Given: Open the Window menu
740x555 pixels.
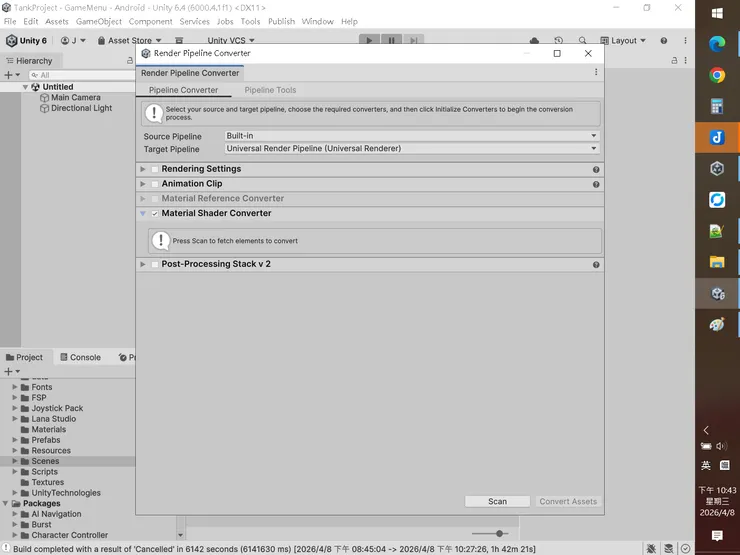Looking at the screenshot, I should click(318, 21).
